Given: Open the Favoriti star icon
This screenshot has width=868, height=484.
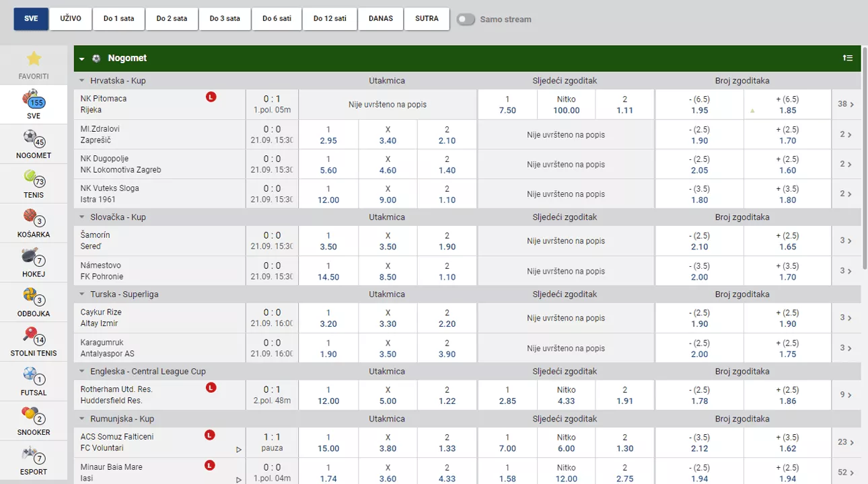Looking at the screenshot, I should [x=34, y=59].
